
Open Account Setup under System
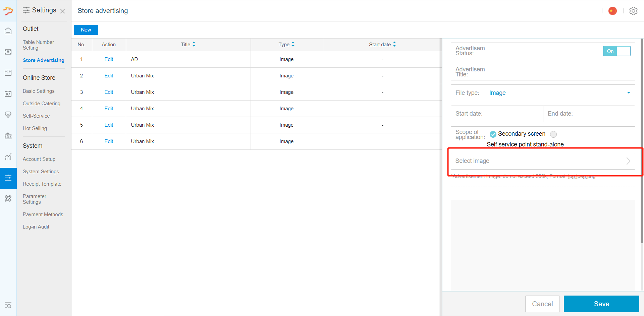click(39, 159)
